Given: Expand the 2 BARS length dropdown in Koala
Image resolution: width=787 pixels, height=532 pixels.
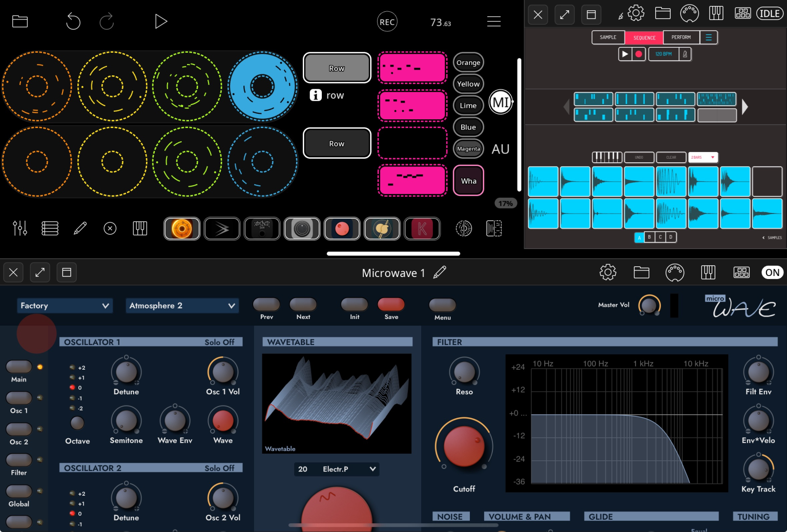Looking at the screenshot, I should click(x=702, y=157).
